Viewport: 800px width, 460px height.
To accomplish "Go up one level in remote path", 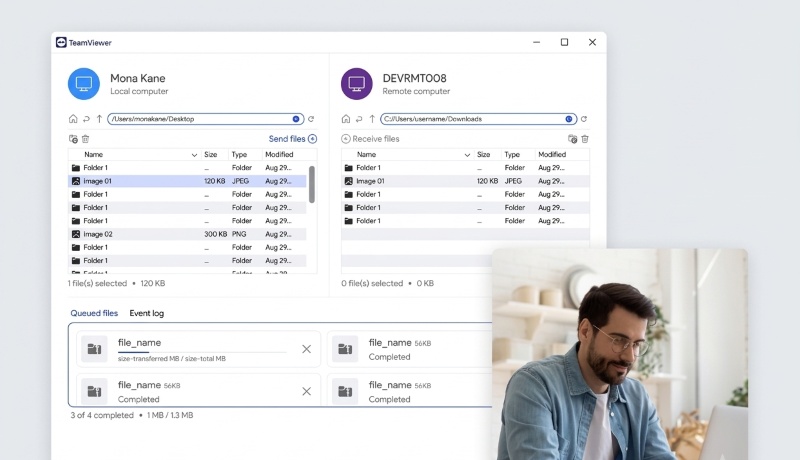I will pyautogui.click(x=372, y=119).
